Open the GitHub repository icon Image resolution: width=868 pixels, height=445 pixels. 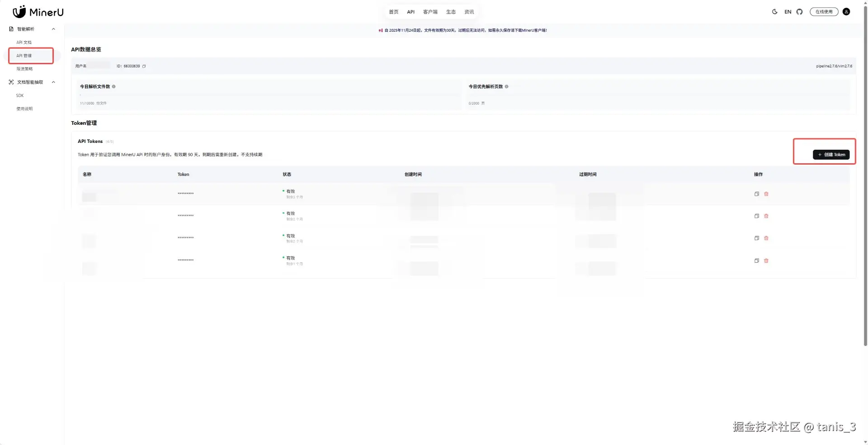[799, 12]
